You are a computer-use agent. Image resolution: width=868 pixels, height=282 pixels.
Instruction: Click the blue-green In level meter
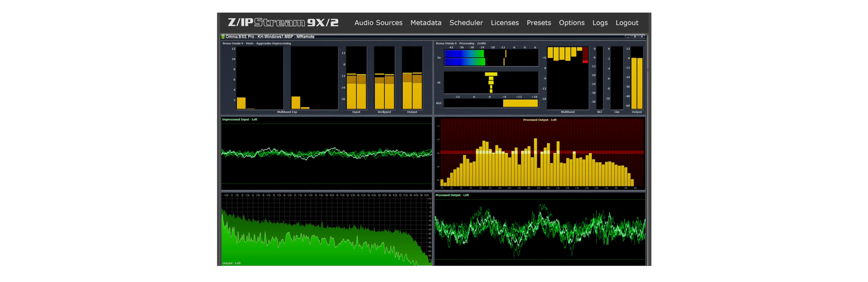point(491,58)
